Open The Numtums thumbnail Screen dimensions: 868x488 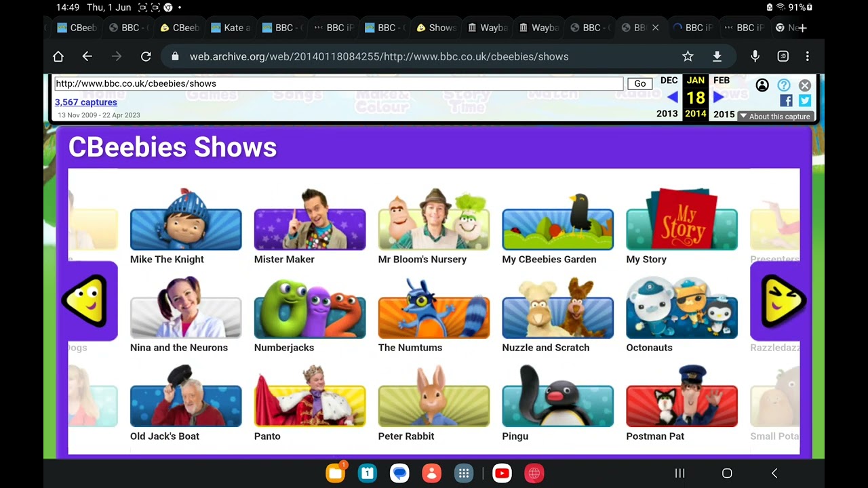click(434, 308)
